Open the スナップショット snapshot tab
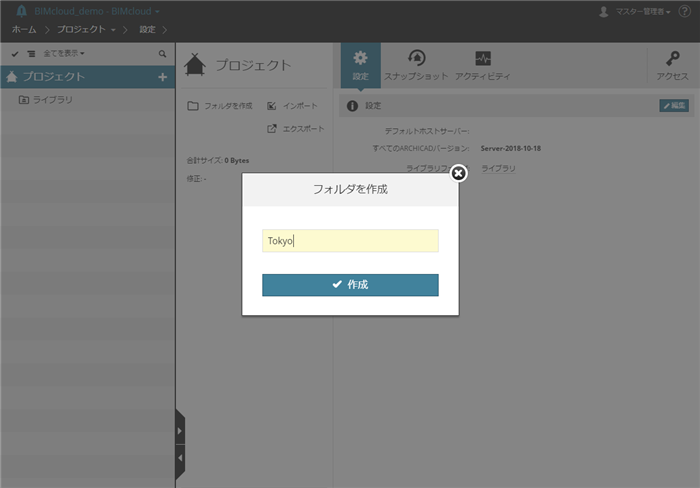Viewport: 700px width, 488px height. [x=416, y=66]
